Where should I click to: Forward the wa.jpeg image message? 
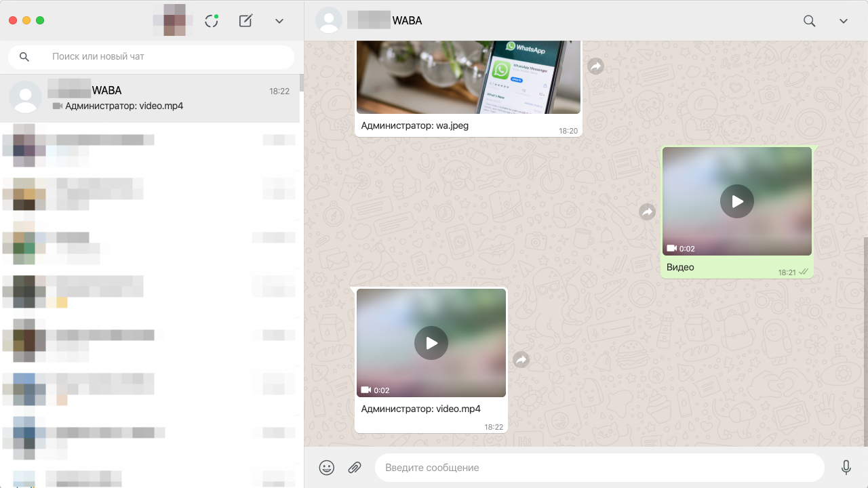(x=595, y=66)
